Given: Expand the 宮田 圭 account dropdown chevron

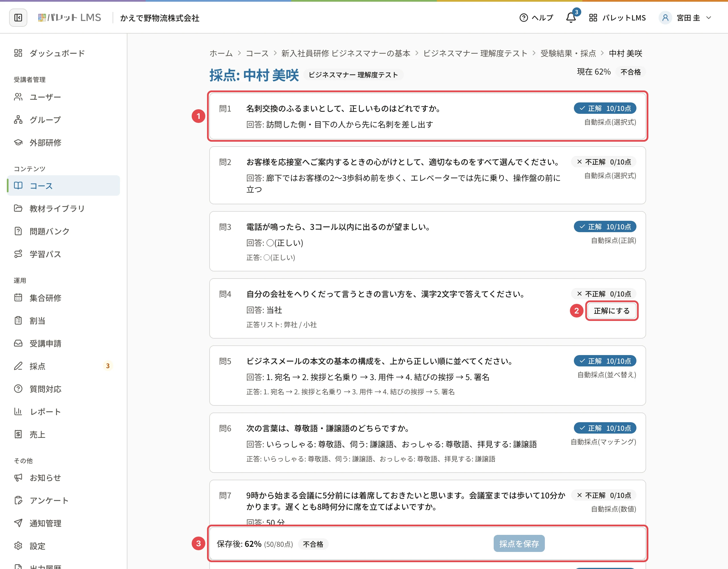Looking at the screenshot, I should [709, 18].
